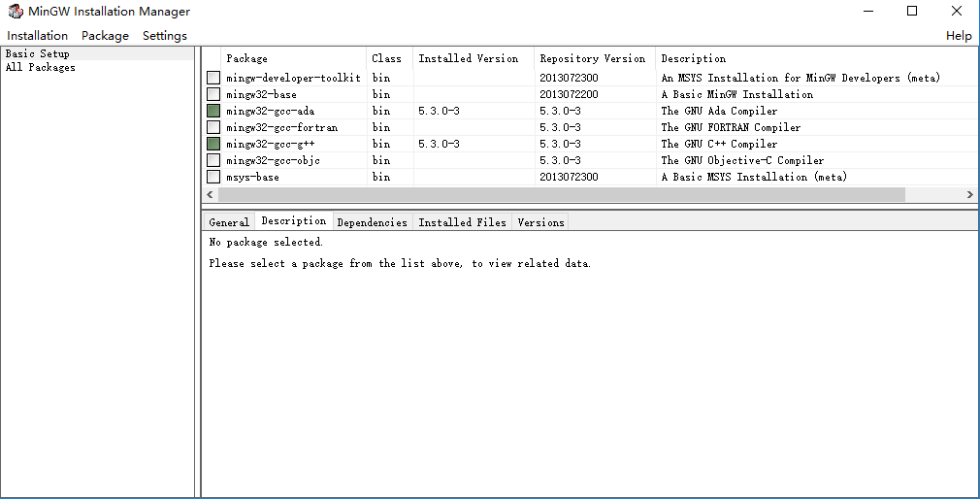Image resolution: width=980 pixels, height=499 pixels.
Task: Click 'The GNU C++ Compiler' description
Action: click(719, 144)
